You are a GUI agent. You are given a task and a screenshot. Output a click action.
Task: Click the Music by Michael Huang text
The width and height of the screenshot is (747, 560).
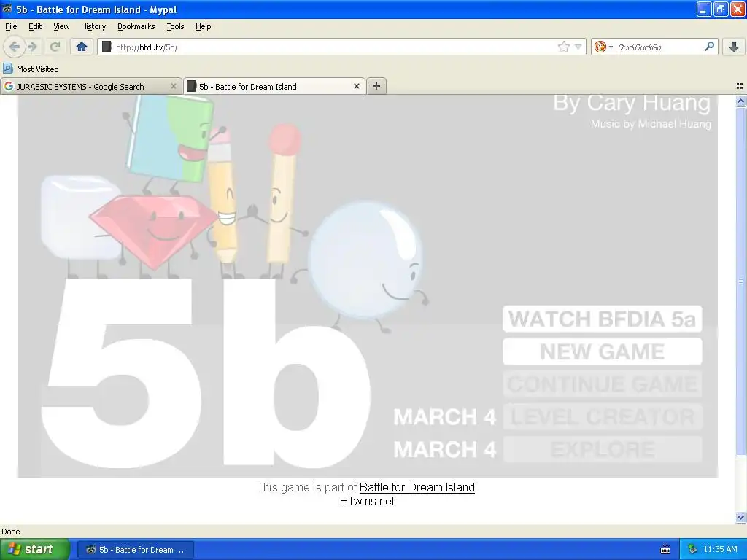(x=651, y=124)
